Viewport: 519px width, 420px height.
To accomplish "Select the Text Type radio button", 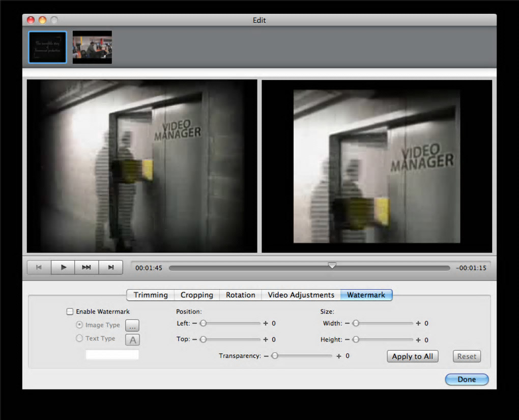I will pos(79,338).
